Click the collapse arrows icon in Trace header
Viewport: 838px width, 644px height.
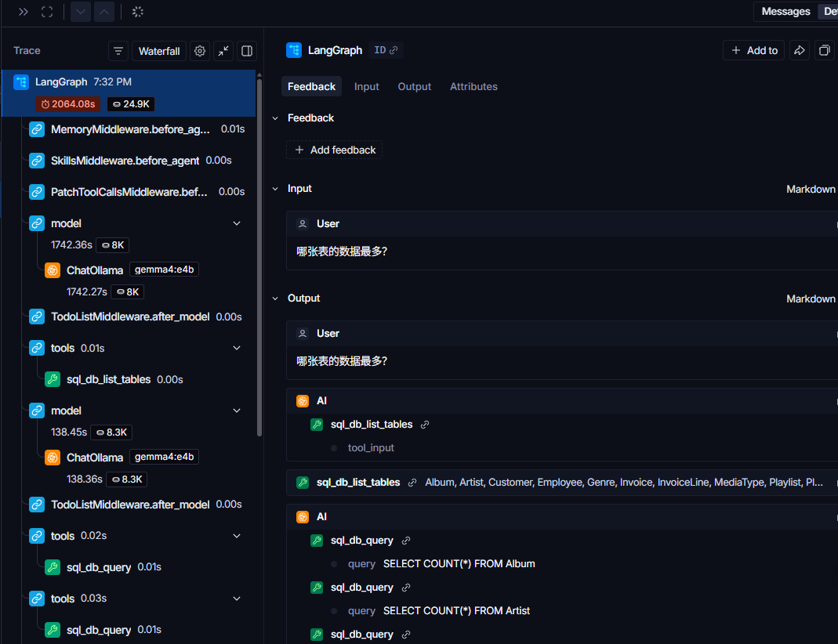click(x=223, y=51)
